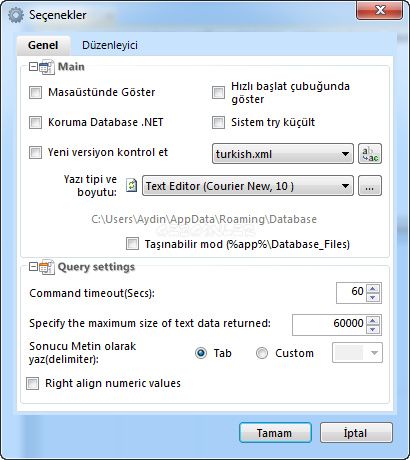Select the Custom delimiter radio button
Screen dimensions: 410x460
click(262, 353)
